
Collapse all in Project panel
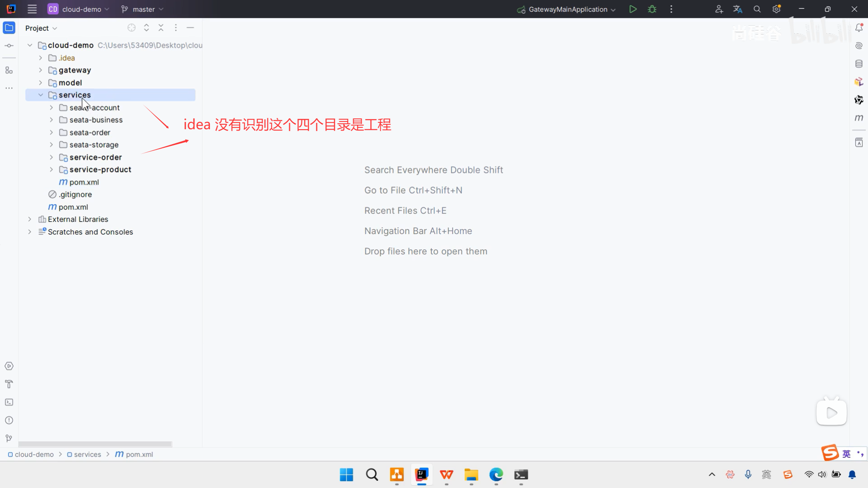tap(161, 28)
